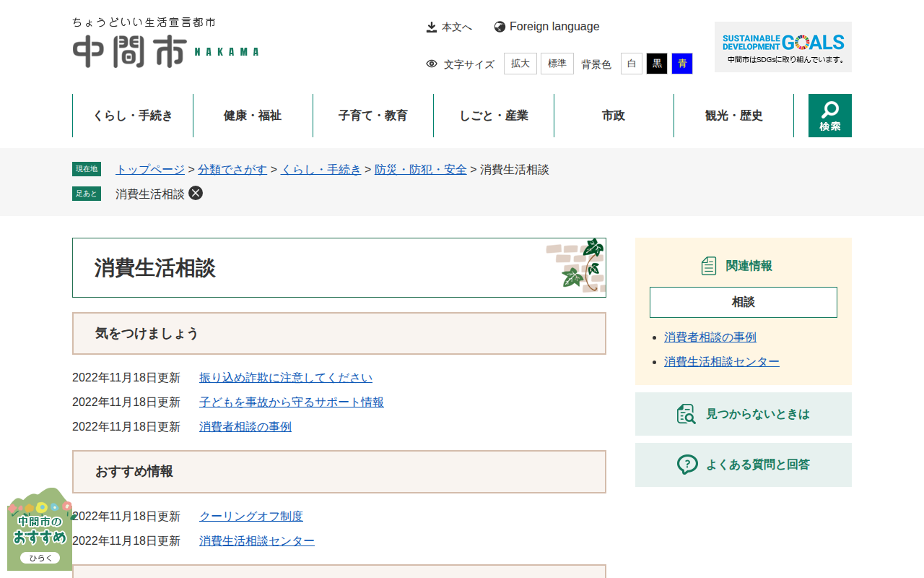Click the 見つからないときは document search icon
Image resolution: width=924 pixels, height=578 pixels.
coord(686,414)
